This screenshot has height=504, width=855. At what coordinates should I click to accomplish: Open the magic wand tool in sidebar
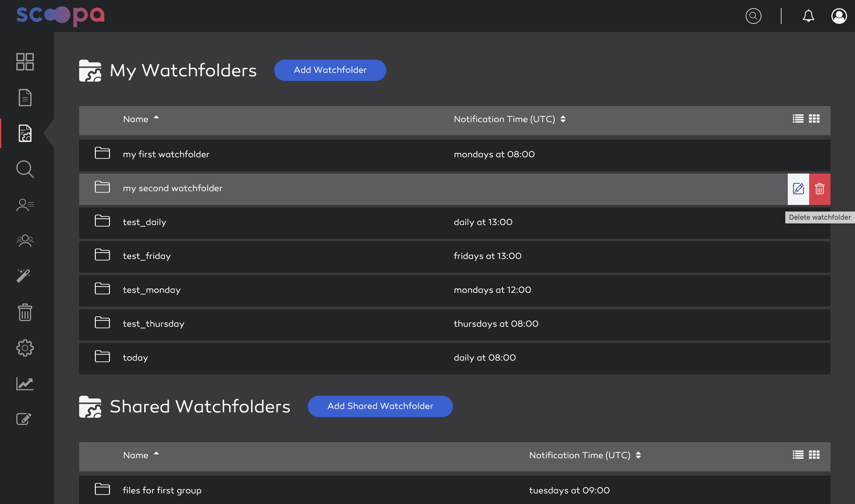24,276
